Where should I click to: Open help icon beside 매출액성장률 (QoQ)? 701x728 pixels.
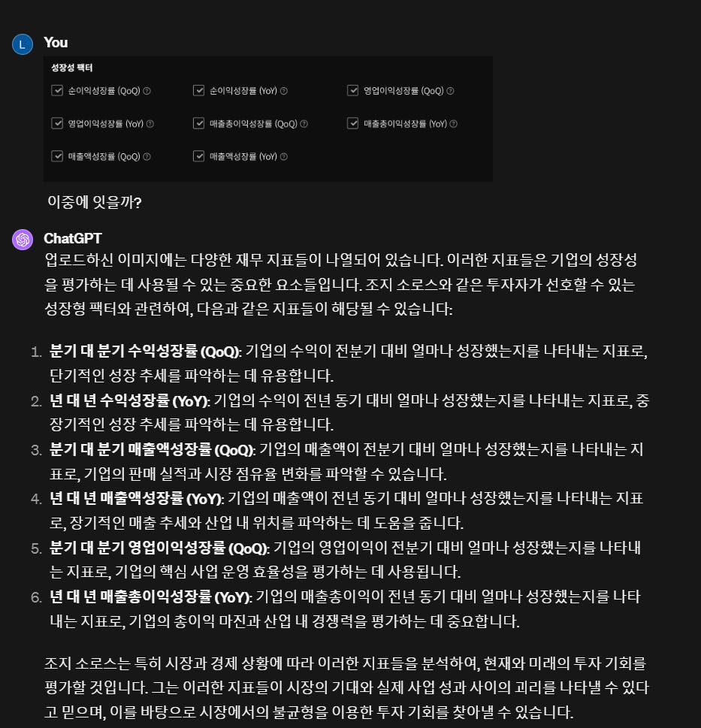click(x=147, y=157)
